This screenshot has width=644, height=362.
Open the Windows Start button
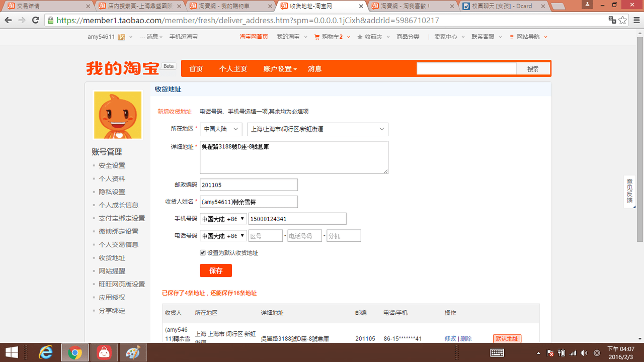(12, 352)
